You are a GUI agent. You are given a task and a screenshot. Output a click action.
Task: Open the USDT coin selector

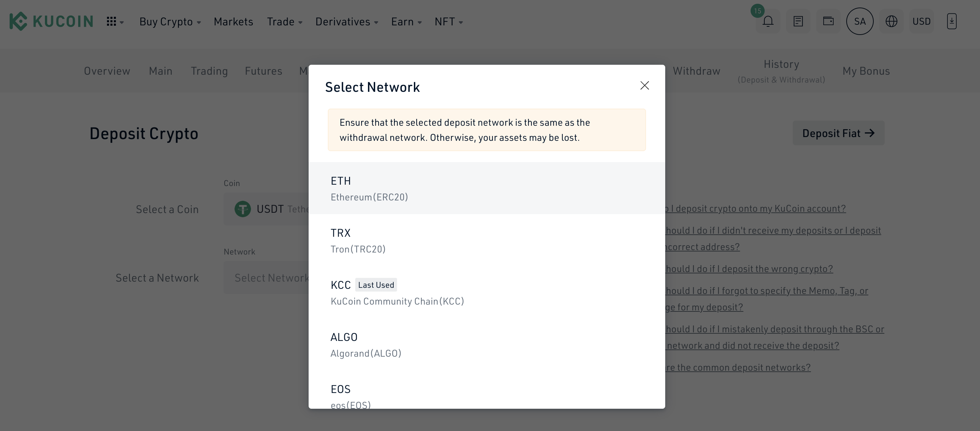tap(266, 209)
